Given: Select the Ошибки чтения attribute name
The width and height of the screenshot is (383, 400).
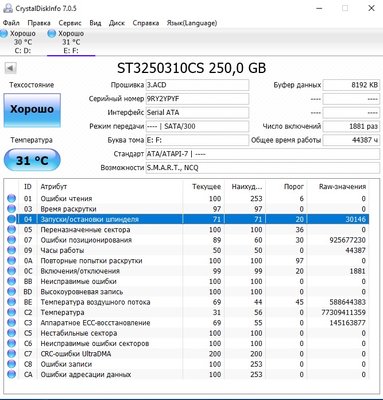Looking at the screenshot, I should click(x=66, y=199).
